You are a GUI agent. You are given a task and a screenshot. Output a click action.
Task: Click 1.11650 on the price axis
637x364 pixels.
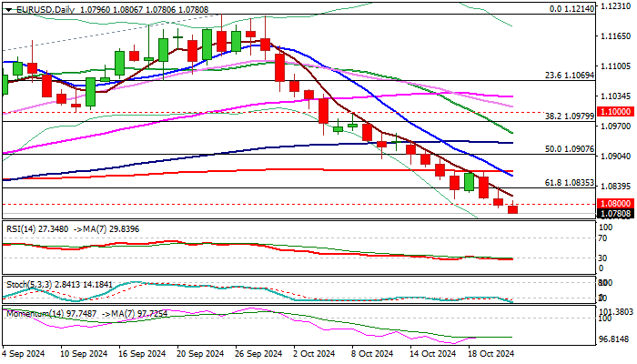pos(615,36)
